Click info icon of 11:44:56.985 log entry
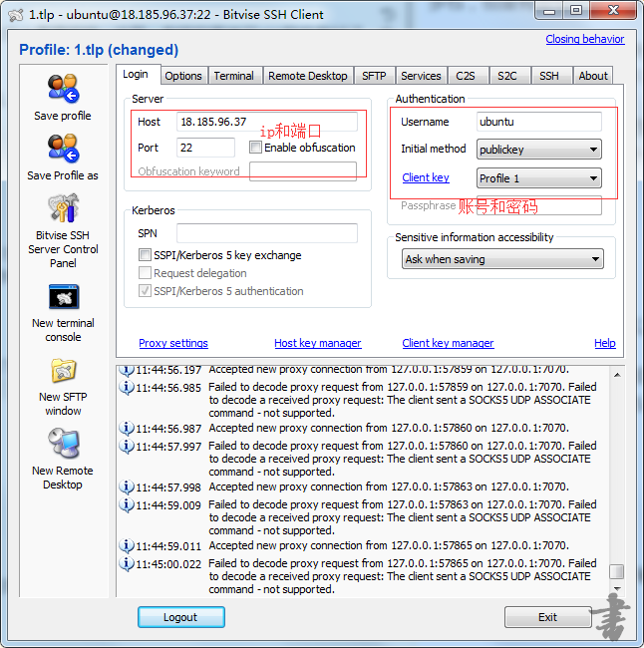The width and height of the screenshot is (644, 648). click(x=127, y=387)
